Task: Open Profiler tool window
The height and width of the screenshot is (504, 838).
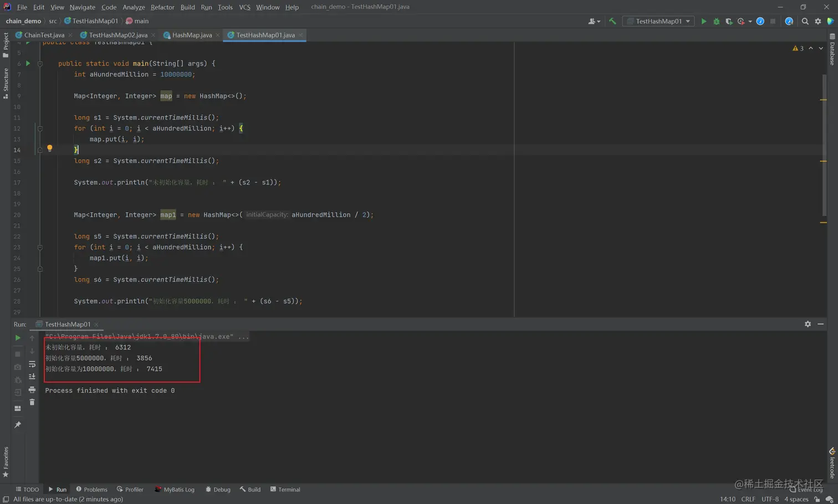Action: tap(130, 490)
